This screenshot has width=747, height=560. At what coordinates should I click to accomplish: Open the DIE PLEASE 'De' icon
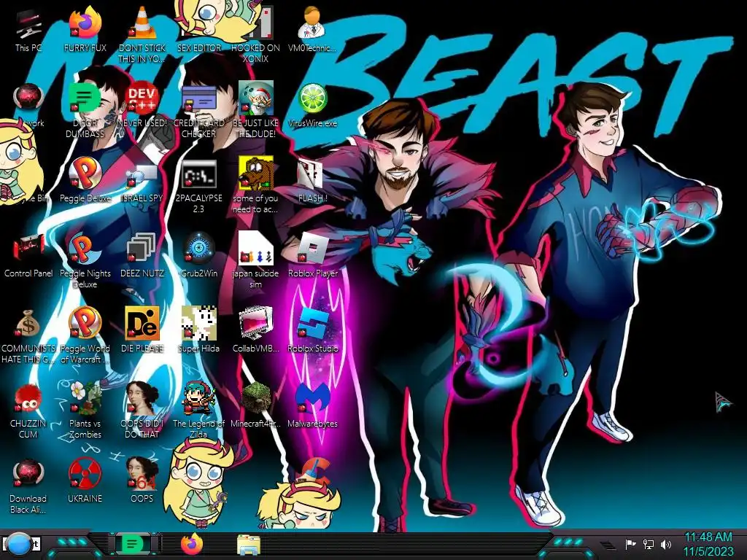tap(142, 330)
